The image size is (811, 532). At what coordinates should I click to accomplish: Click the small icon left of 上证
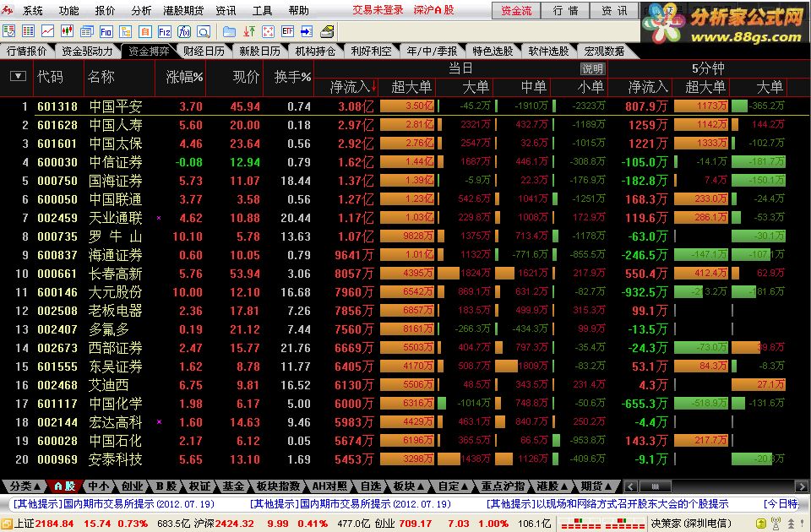click(6, 524)
